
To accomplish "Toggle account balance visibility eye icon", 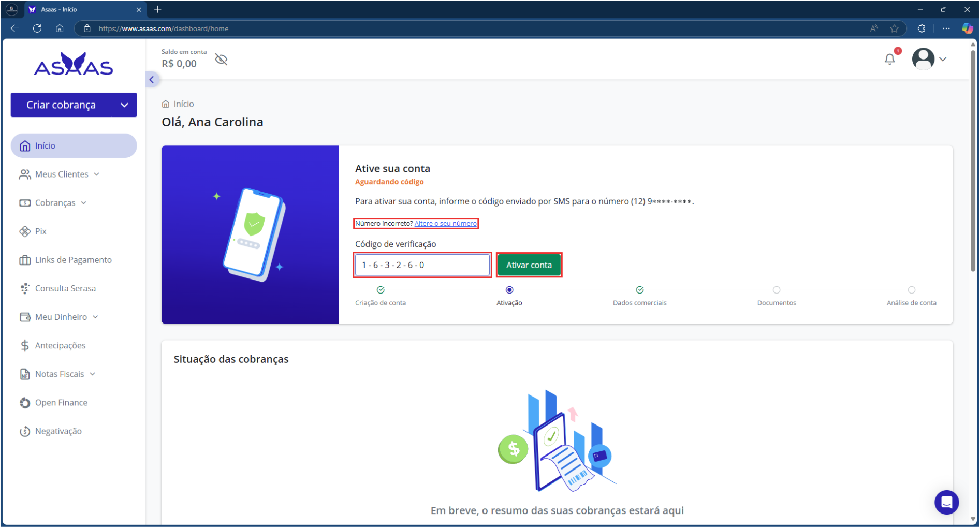I will (x=221, y=60).
